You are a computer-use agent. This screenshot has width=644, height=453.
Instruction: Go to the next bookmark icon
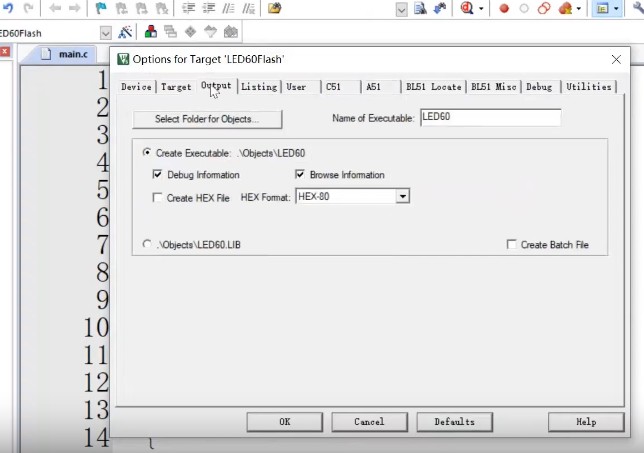click(x=142, y=8)
